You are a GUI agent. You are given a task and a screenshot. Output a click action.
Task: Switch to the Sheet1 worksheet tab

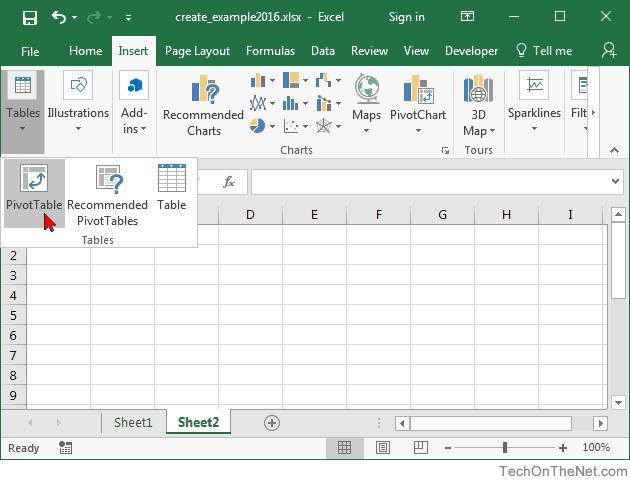coord(133,422)
